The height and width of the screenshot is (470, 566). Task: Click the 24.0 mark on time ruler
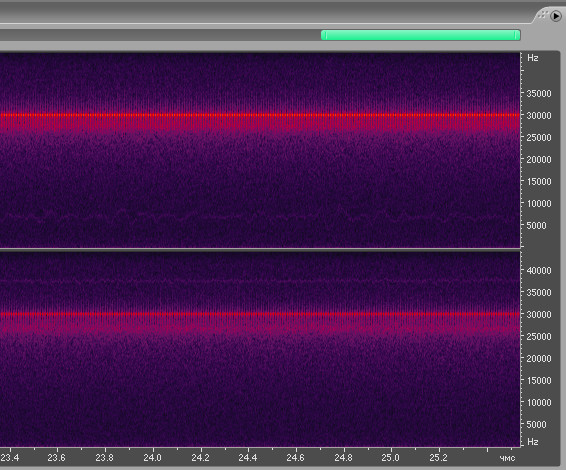pos(152,458)
